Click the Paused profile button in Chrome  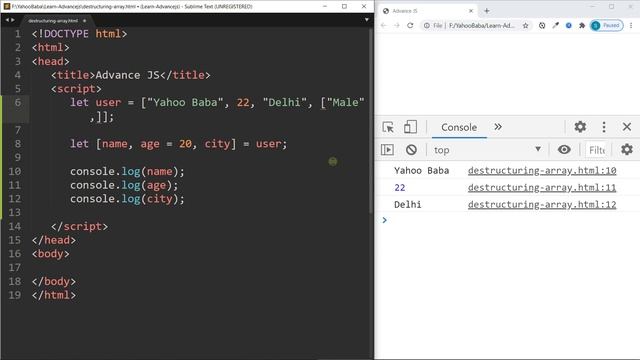coord(607,25)
